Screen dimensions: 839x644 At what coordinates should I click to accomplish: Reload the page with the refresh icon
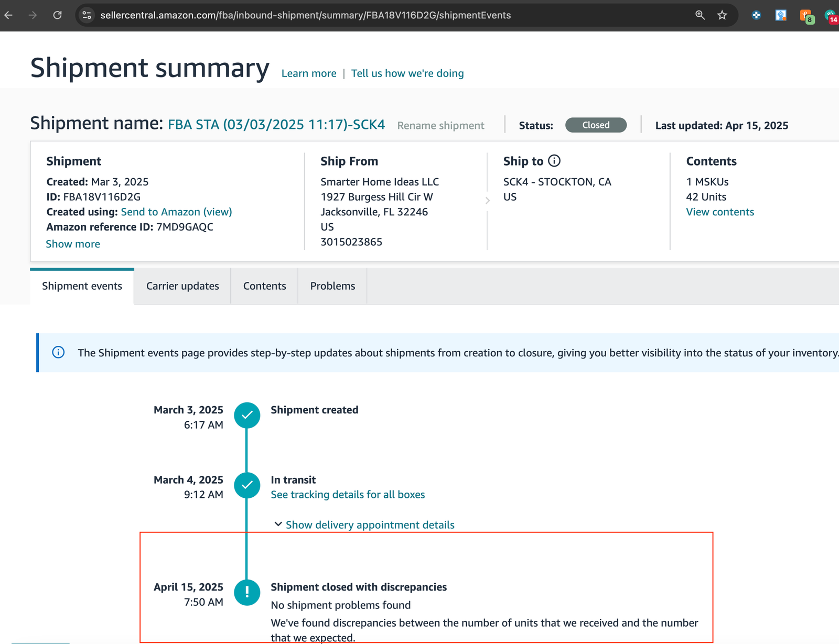pyautogui.click(x=57, y=15)
